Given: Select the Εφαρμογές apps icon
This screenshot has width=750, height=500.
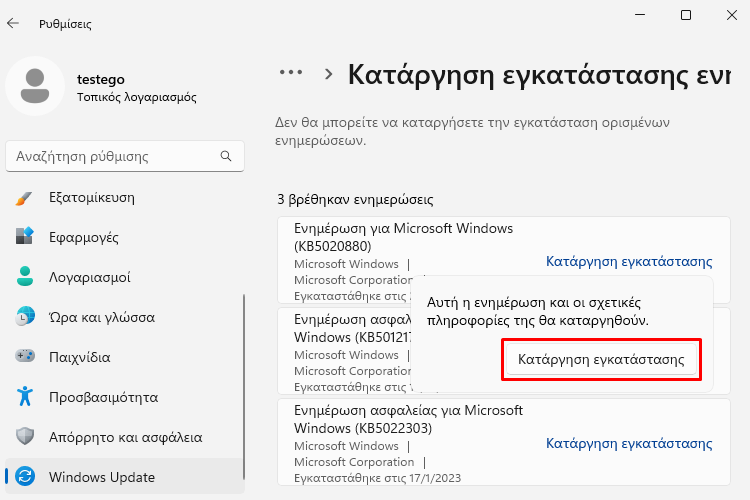Looking at the screenshot, I should 24,237.
